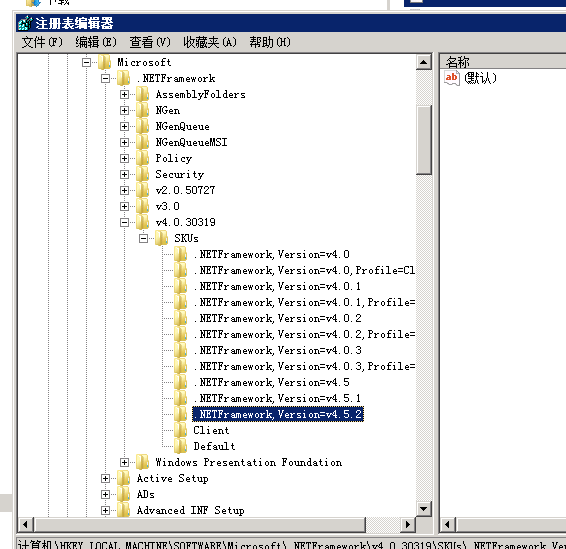
Task: Click folder icon of Version=v4.5.2 key
Action: click(180, 414)
